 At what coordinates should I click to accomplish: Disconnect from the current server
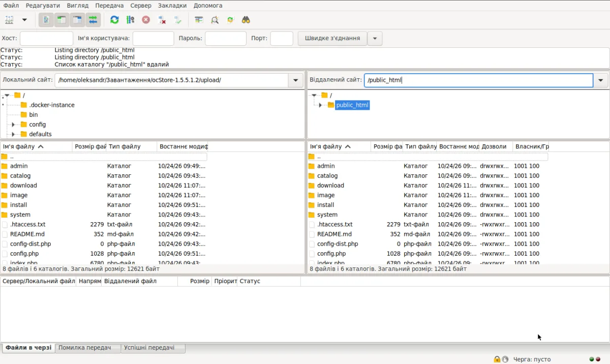pos(162,20)
